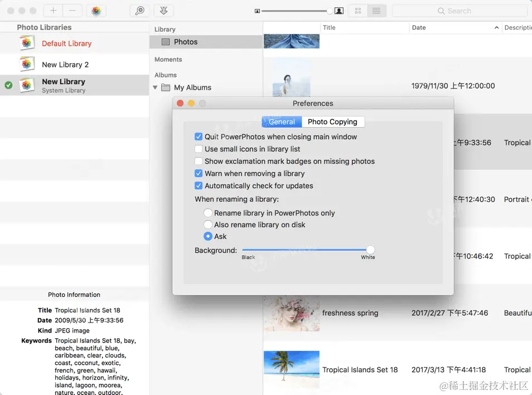The height and width of the screenshot is (395, 532).
Task: Click Black end label of Background slider
Action: click(x=248, y=257)
